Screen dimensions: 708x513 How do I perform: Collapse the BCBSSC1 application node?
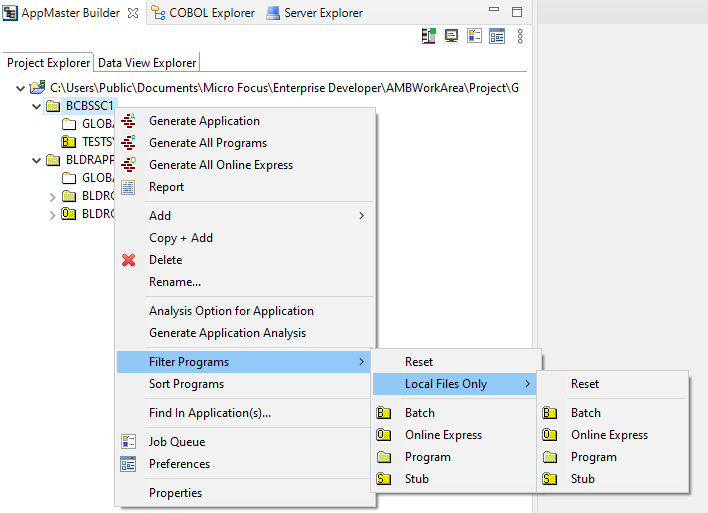coord(37,107)
